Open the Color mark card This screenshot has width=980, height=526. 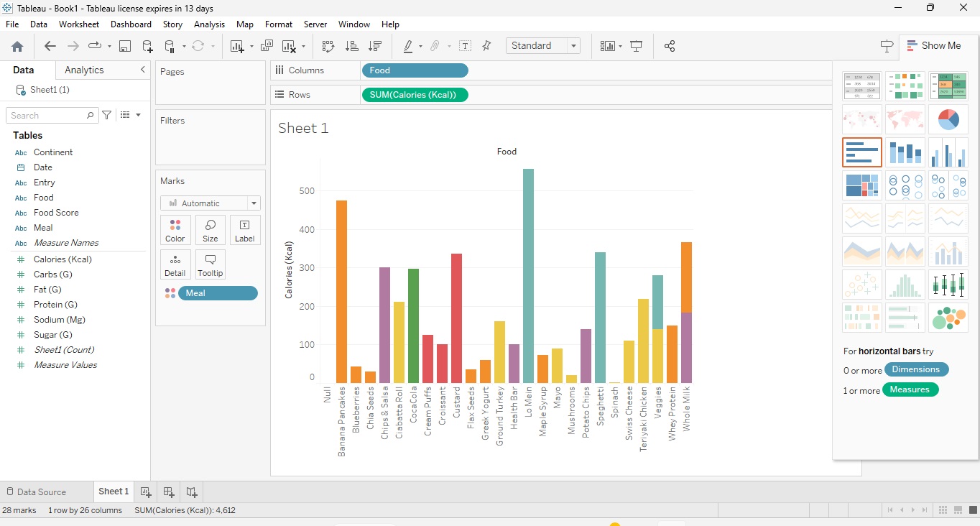pyautogui.click(x=175, y=230)
